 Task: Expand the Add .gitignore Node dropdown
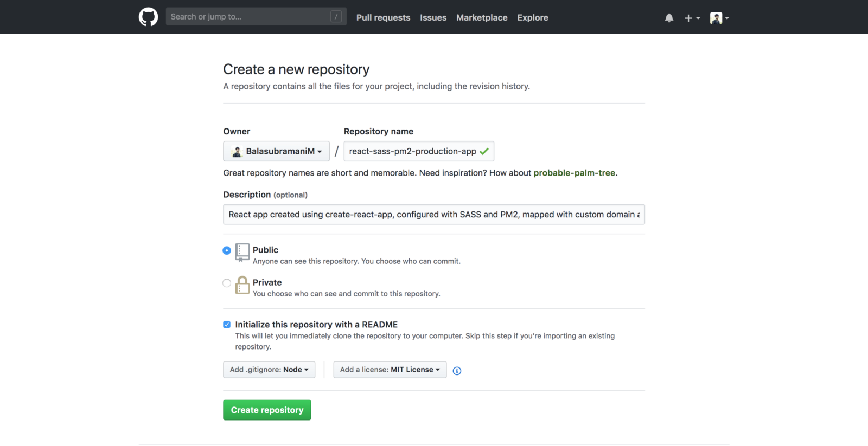click(x=269, y=370)
